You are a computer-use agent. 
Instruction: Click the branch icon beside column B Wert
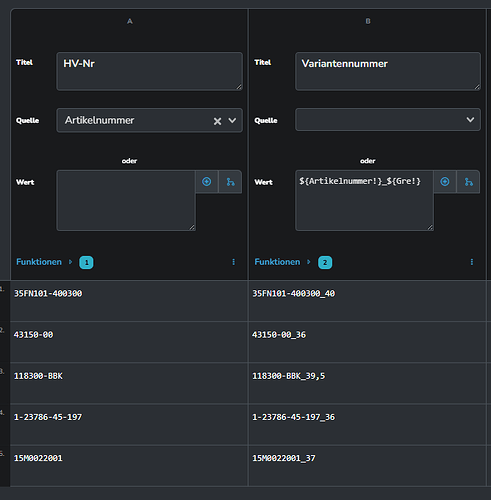click(x=469, y=182)
